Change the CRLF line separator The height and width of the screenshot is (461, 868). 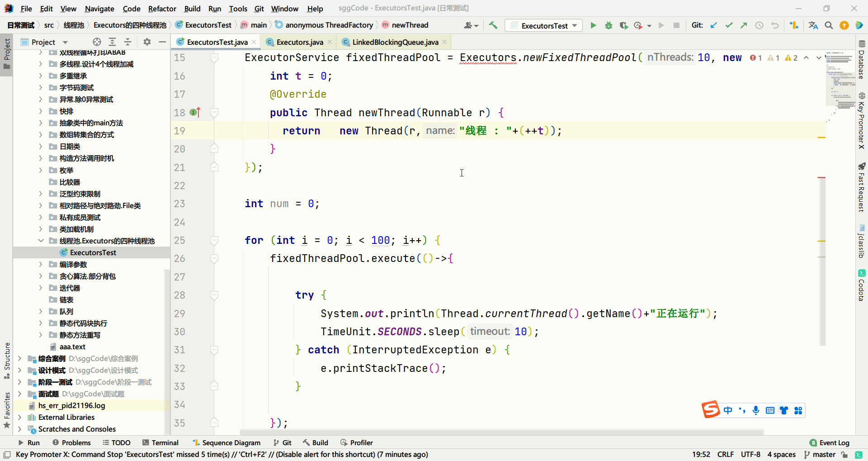click(x=726, y=455)
